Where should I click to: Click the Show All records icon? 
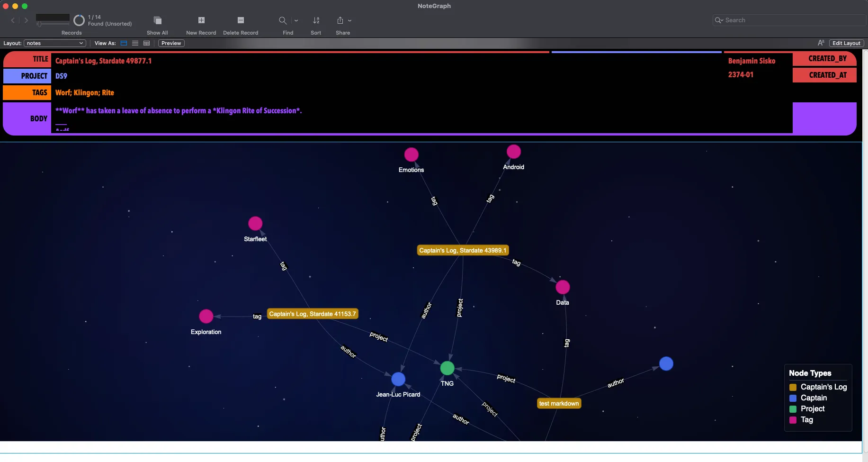[158, 20]
